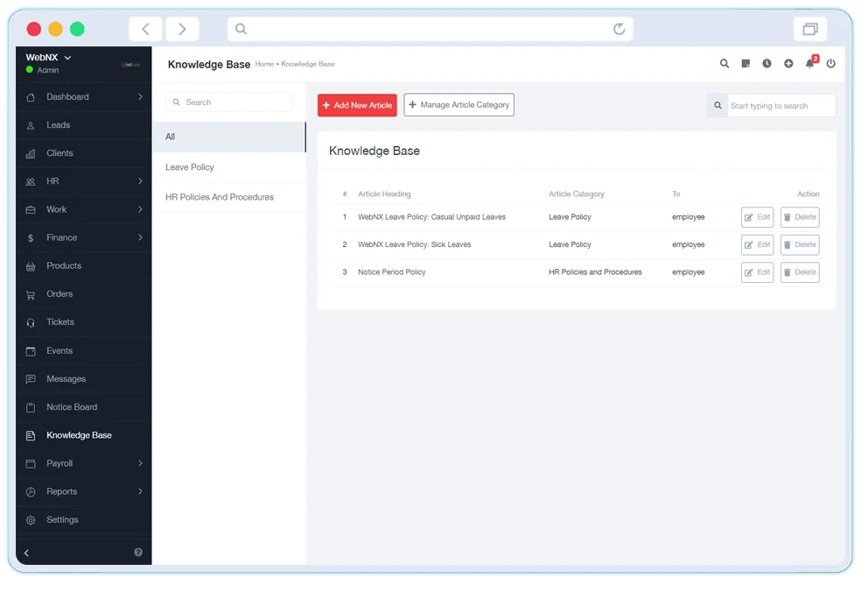Click the Tickets headset icon
Viewport: 868px width, 592px height.
31,322
